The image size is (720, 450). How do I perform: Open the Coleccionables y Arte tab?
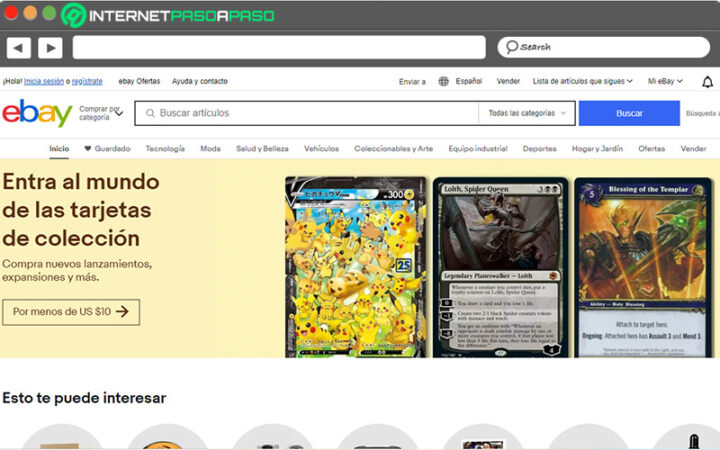(x=393, y=149)
